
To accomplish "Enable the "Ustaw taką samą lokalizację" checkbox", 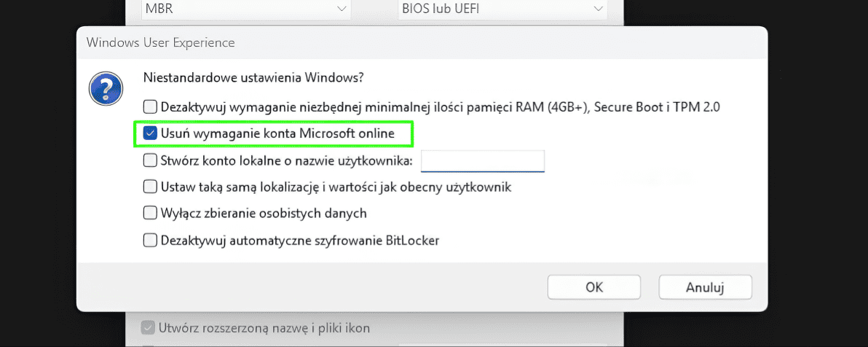I will click(x=150, y=187).
